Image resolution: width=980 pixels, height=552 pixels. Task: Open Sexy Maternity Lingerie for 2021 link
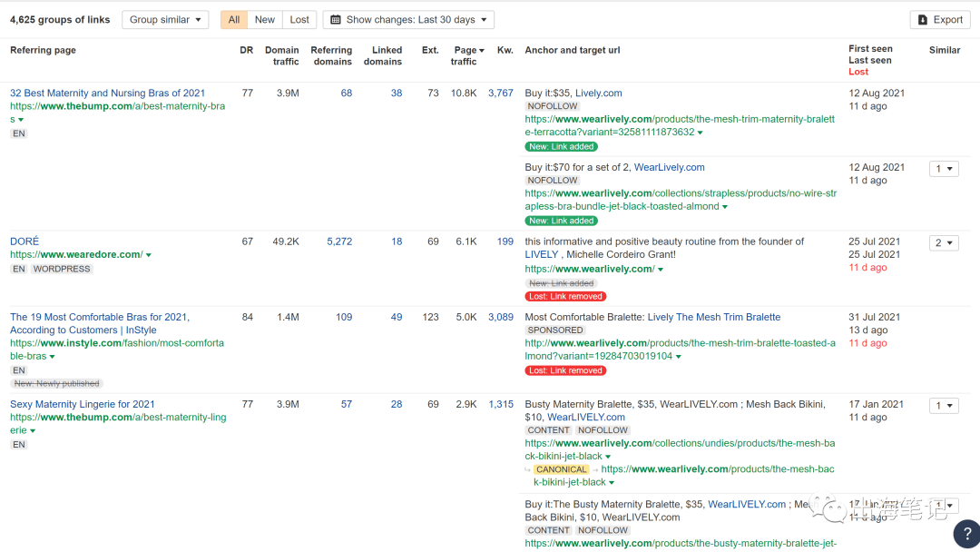[x=83, y=404]
